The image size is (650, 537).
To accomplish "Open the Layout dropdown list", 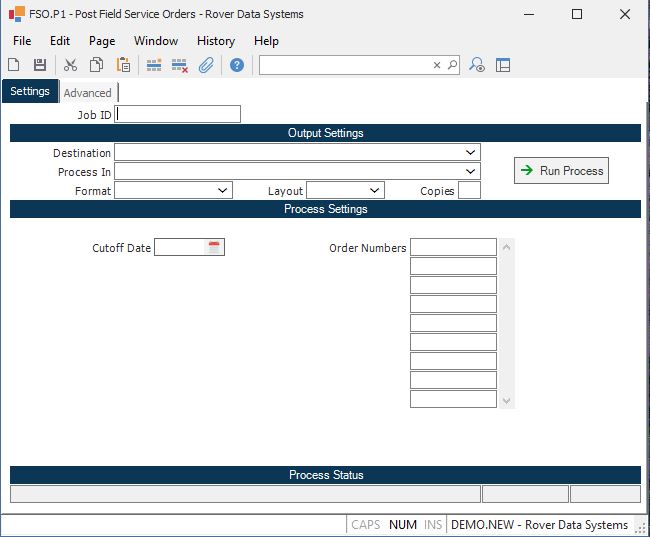I will [374, 191].
